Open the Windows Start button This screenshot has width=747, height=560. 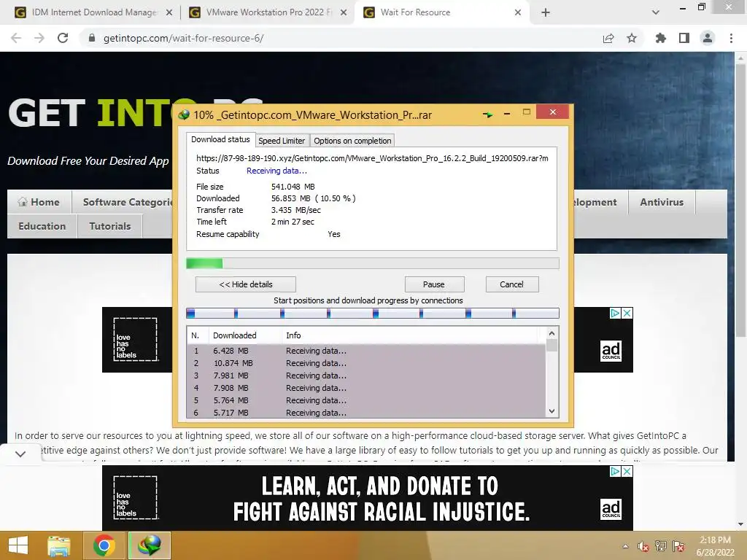pos(18,545)
